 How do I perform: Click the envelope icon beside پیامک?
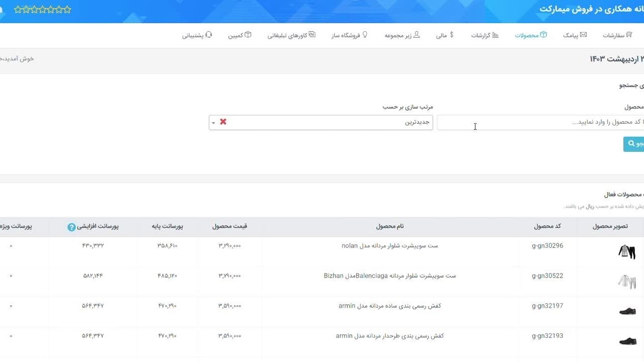point(583,35)
